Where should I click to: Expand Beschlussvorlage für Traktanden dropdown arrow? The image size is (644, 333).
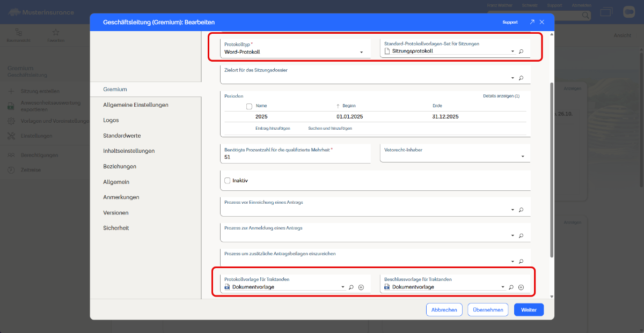(x=503, y=287)
